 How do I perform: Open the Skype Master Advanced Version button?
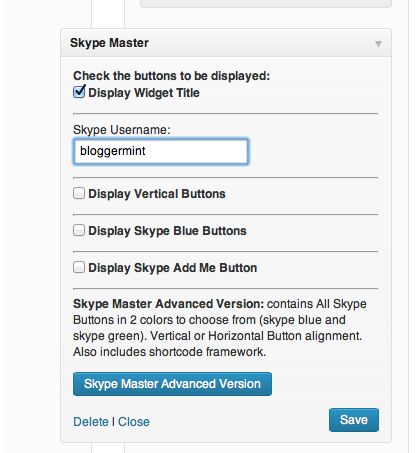coord(172,384)
